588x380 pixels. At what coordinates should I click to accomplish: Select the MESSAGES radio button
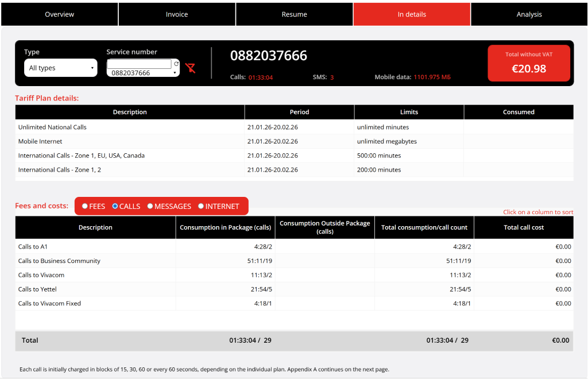point(150,206)
